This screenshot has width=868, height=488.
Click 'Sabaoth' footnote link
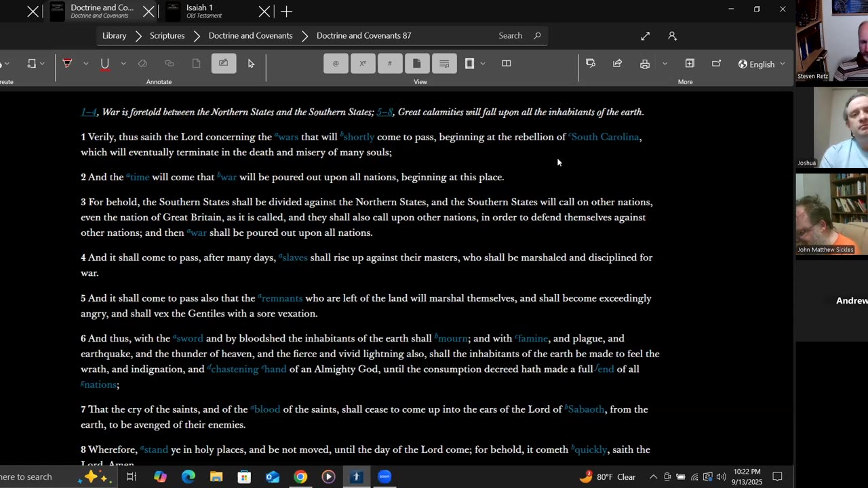[x=585, y=409]
